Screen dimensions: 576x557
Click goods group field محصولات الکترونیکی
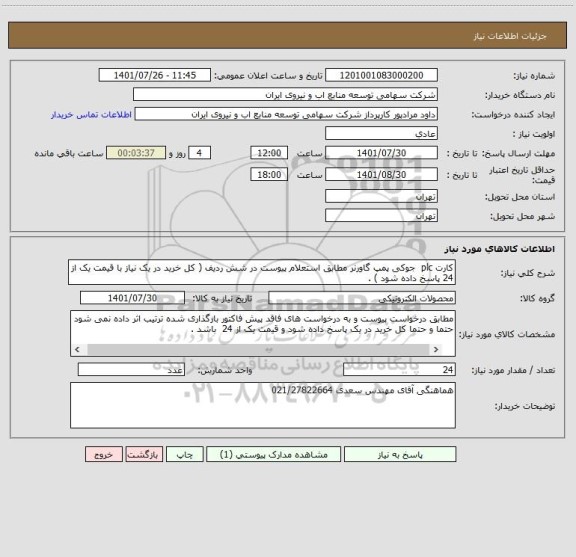[x=362, y=298]
